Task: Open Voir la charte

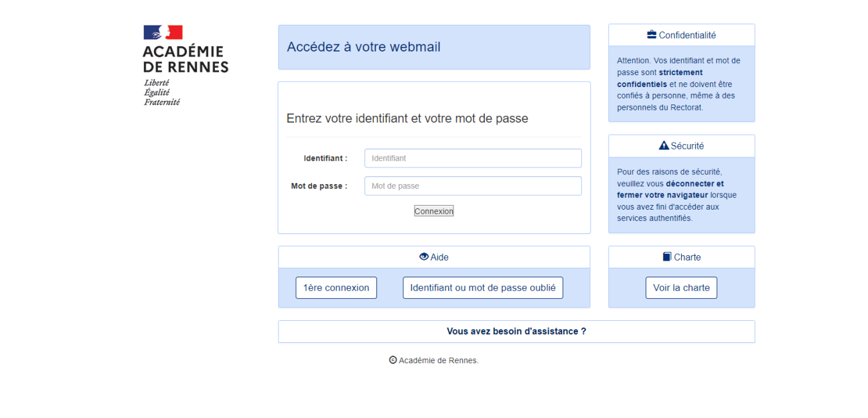Action: 681,287
